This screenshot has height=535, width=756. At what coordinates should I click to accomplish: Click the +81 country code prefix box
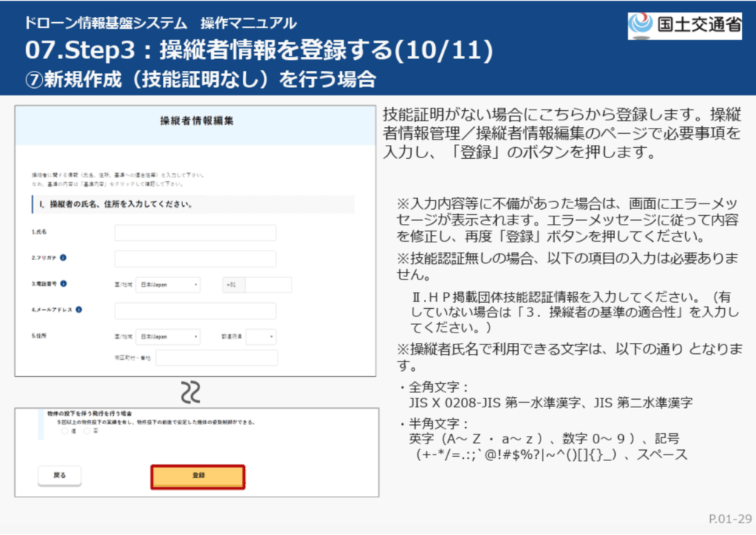(233, 284)
